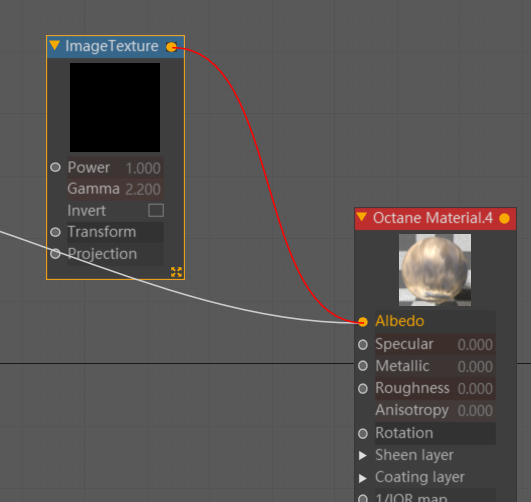The height and width of the screenshot is (502, 531).
Task: Adjust the Gamma 2.200 slider
Action: pos(115,189)
